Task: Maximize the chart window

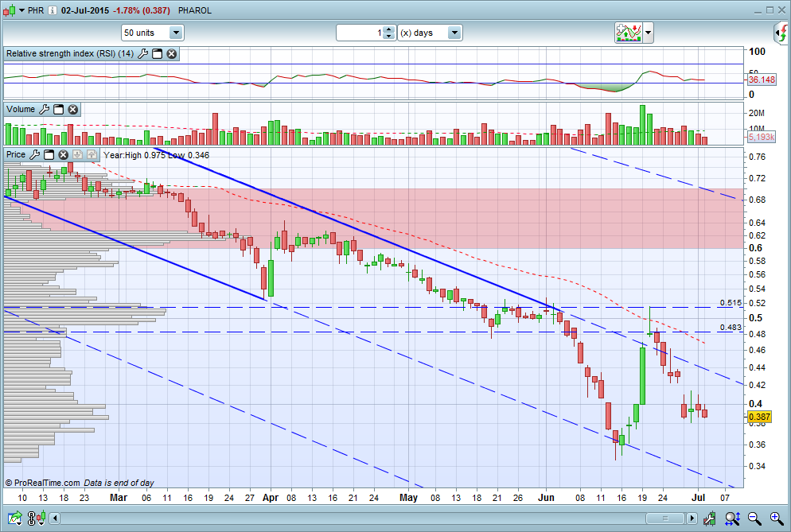Action: (x=770, y=10)
